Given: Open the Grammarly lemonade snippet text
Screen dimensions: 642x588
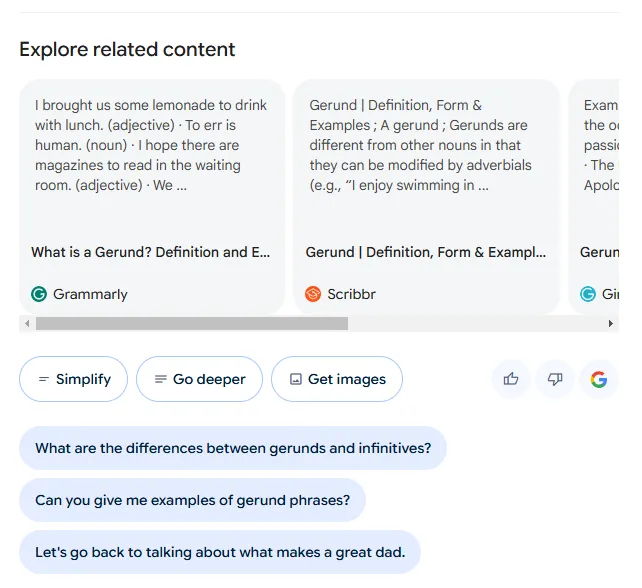Looking at the screenshot, I should point(151,145).
